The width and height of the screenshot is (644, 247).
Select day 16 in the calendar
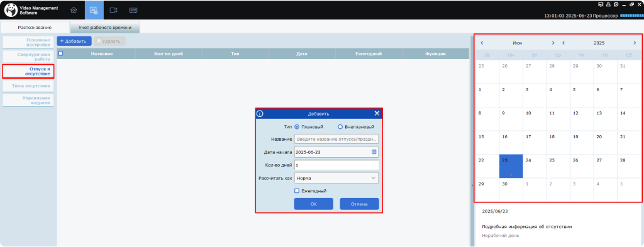coord(511,143)
